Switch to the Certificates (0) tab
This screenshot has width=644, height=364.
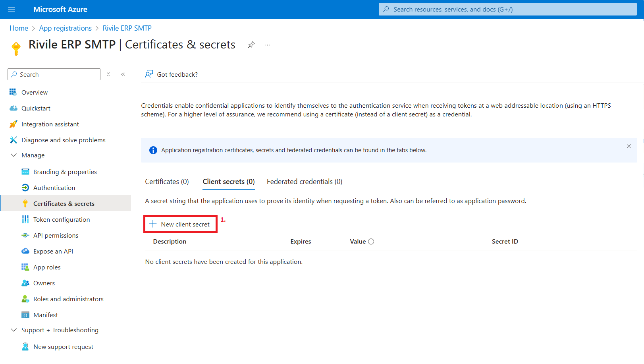pyautogui.click(x=167, y=182)
